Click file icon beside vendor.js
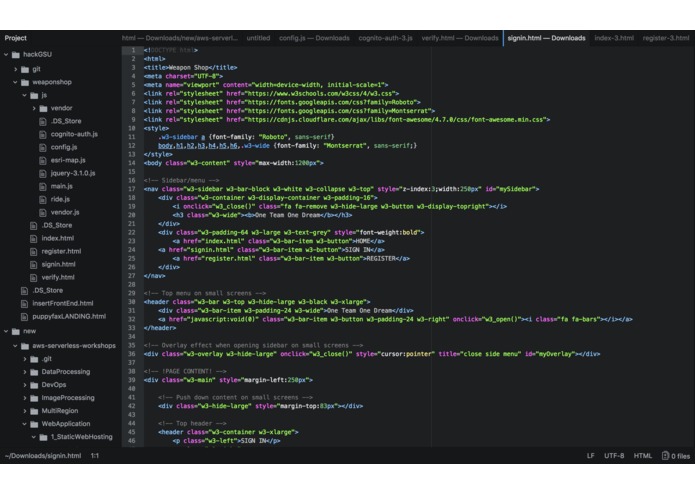The image size is (695, 494). point(43,212)
